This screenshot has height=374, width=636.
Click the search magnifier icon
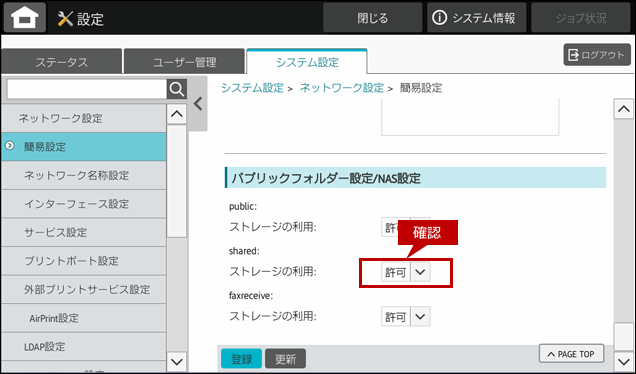(x=177, y=89)
